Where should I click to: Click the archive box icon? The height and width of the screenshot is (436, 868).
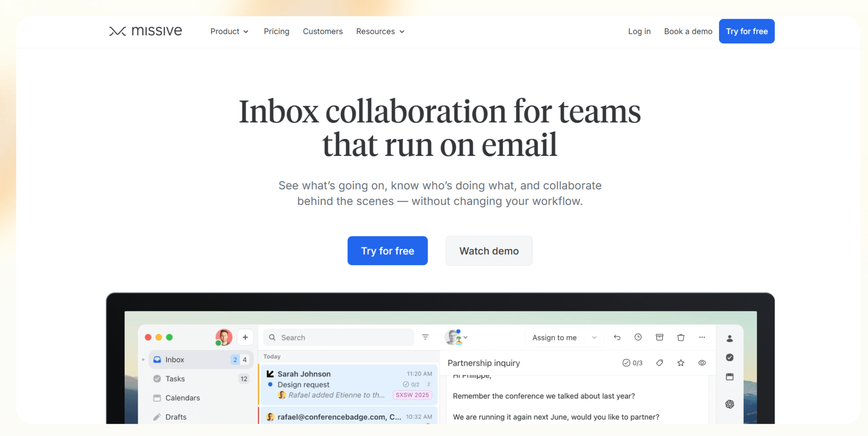tap(659, 337)
